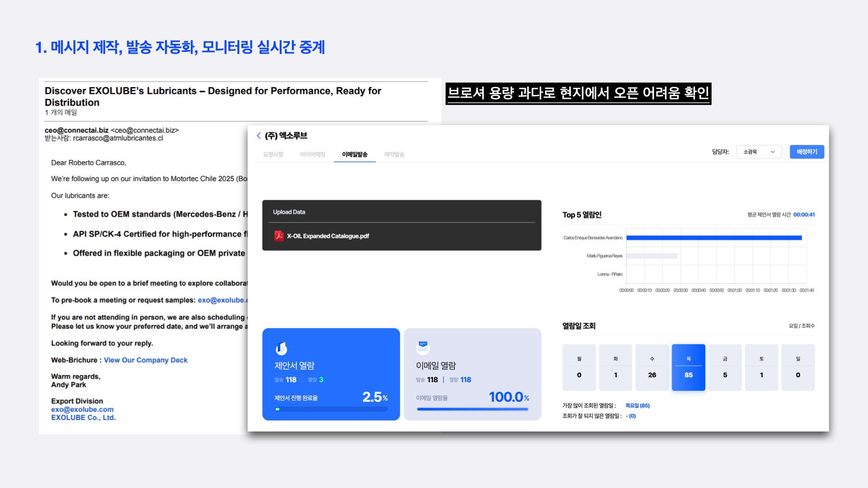
Task: Select the Wednesday (수) 26 day card
Action: pos(652,367)
